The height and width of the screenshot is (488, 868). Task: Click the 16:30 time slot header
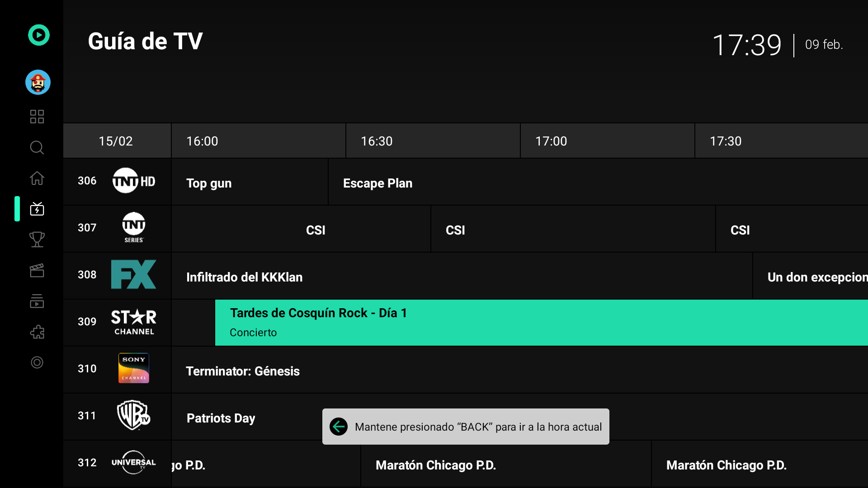point(433,141)
